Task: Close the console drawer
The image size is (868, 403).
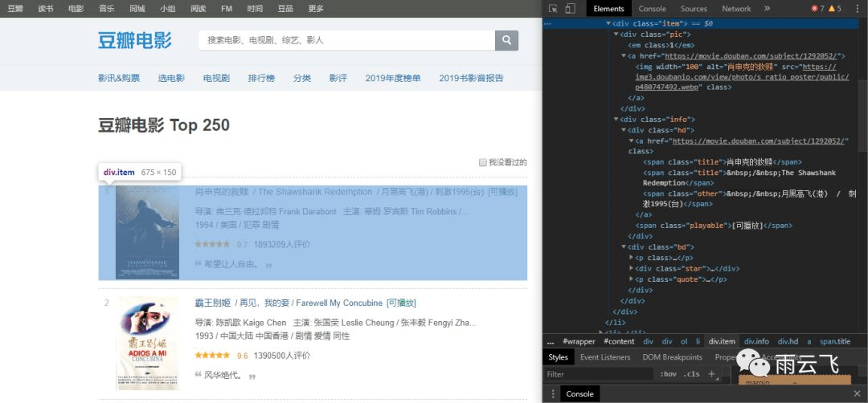Action: click(x=857, y=393)
